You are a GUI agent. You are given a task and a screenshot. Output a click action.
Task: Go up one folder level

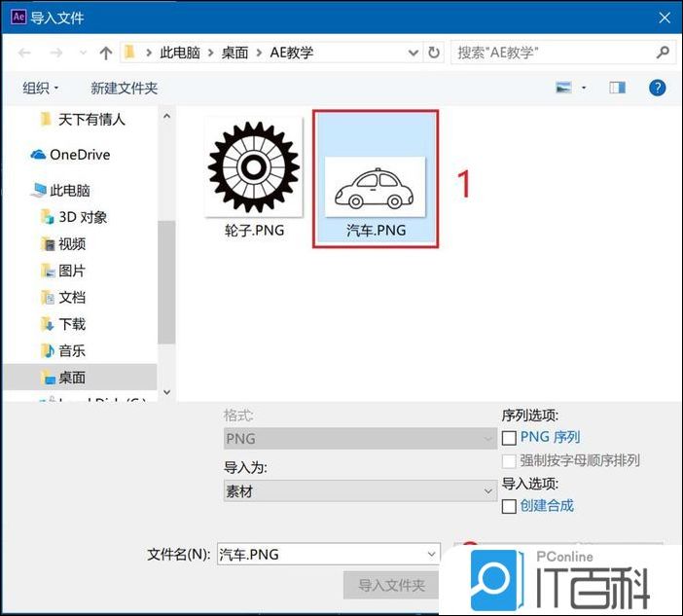pyautogui.click(x=105, y=54)
